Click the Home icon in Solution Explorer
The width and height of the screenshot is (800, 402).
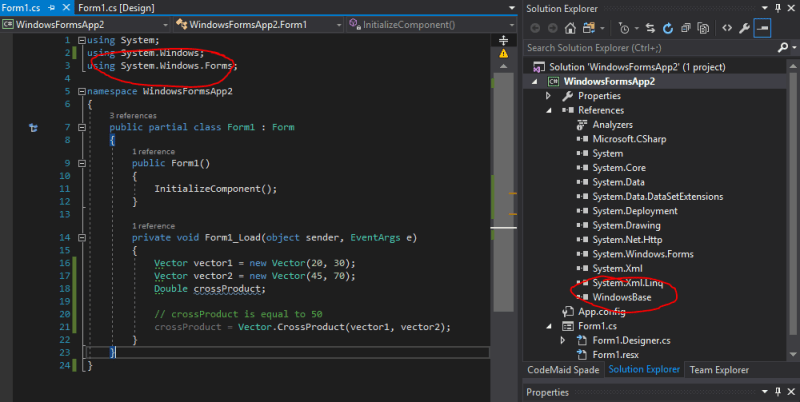point(570,28)
